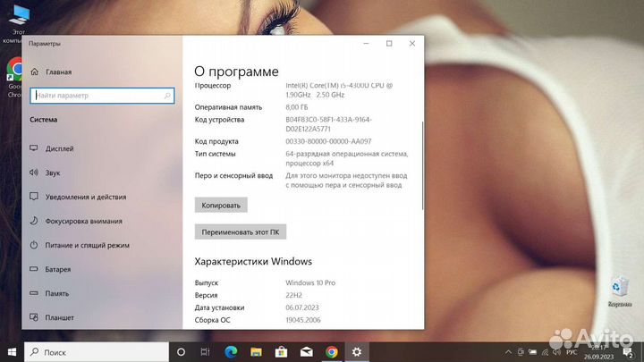Minimize the Параметры window
Image resolution: width=644 pixels, height=362 pixels.
366,43
